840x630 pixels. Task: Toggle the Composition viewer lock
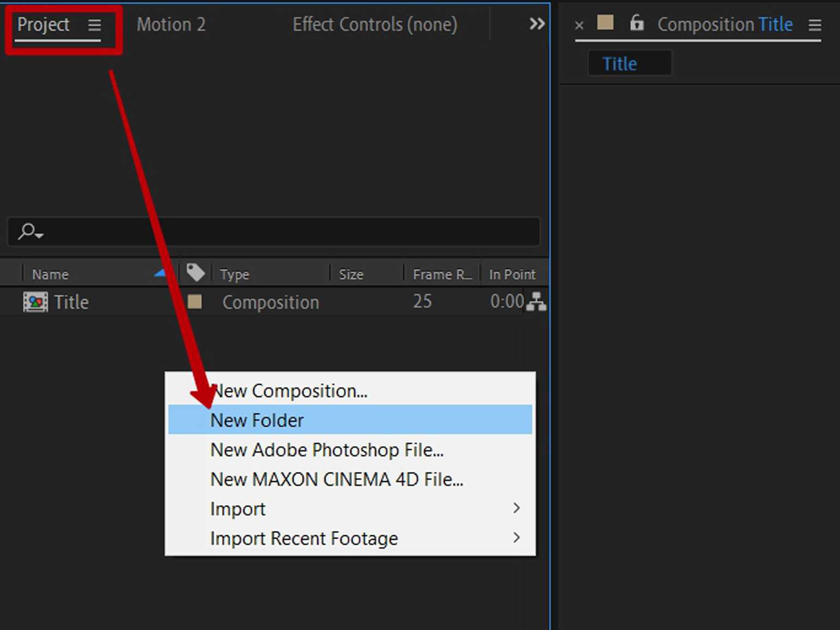pos(636,23)
